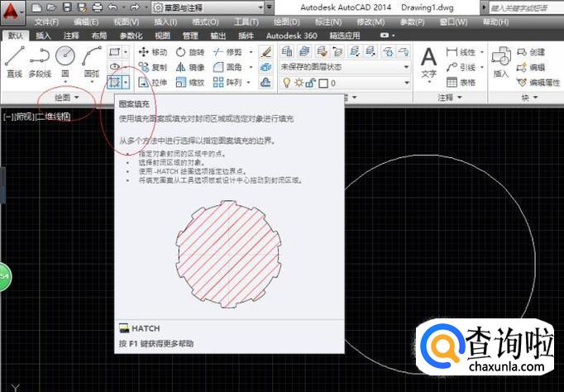Choose the Move (移动) tool
This screenshot has width=564, height=392.
[x=151, y=52]
